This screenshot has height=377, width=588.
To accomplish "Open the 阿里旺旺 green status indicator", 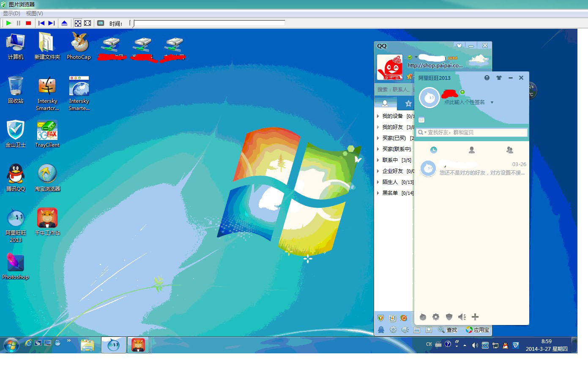I will pyautogui.click(x=462, y=92).
